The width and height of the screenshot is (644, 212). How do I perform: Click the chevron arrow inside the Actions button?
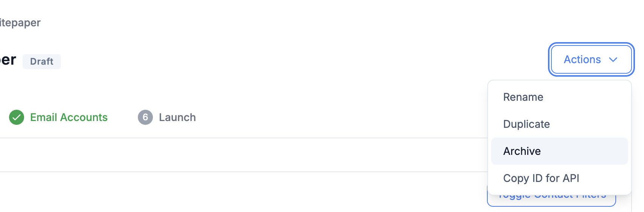(613, 60)
